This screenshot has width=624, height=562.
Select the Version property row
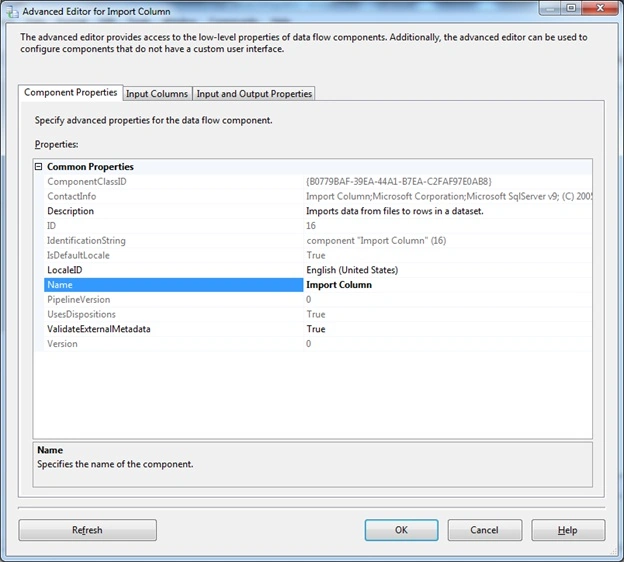(174, 343)
